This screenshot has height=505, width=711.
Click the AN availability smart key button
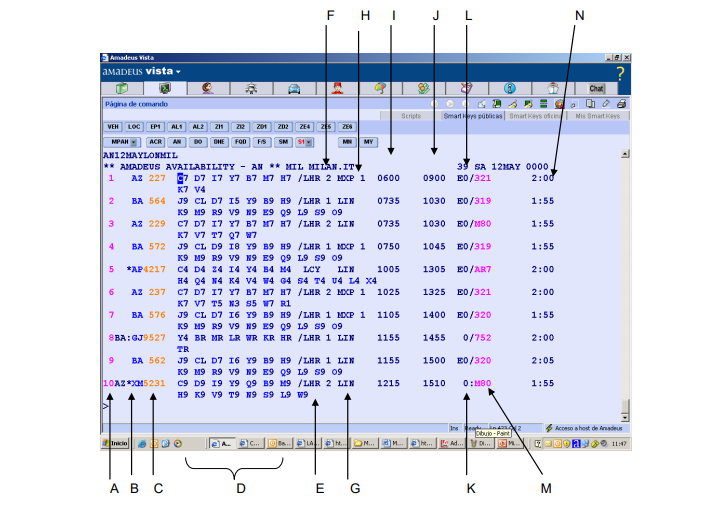(177, 142)
